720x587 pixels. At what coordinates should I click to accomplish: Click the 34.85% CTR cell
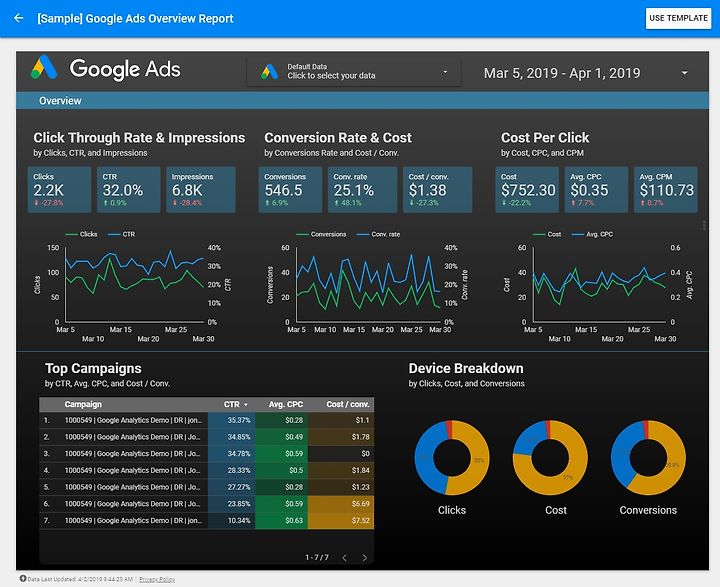click(232, 437)
